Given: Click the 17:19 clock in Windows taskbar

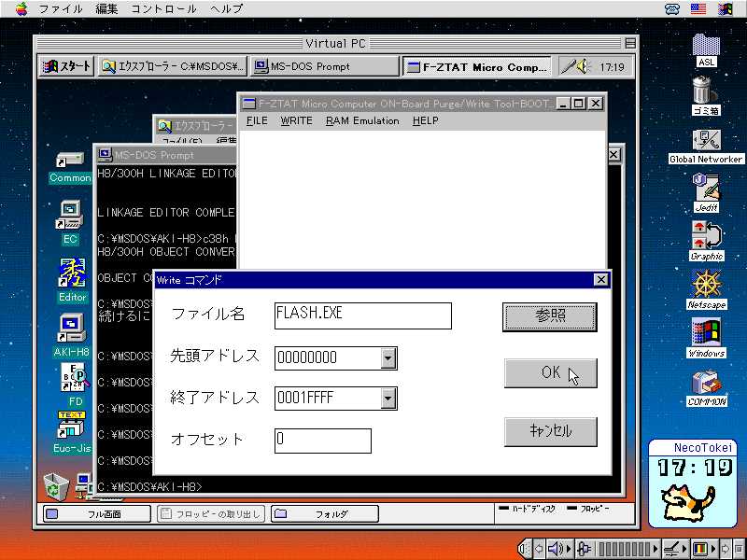Looking at the screenshot, I should click(612, 67).
